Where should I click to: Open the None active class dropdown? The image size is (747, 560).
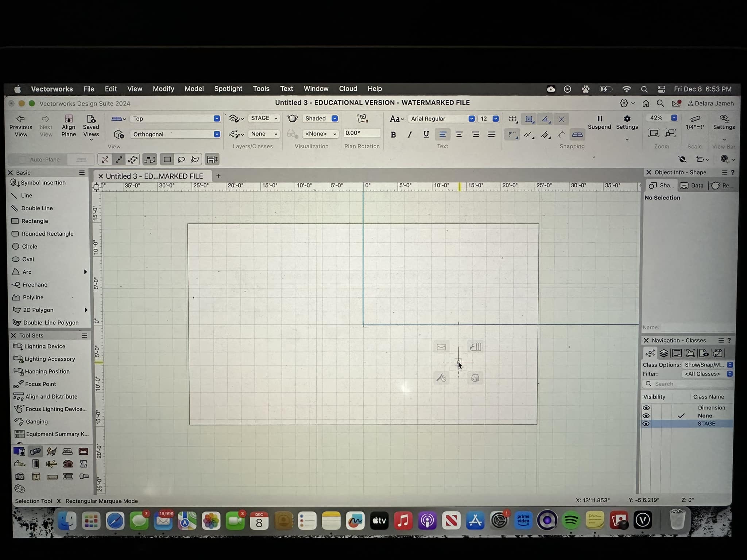[x=264, y=134]
